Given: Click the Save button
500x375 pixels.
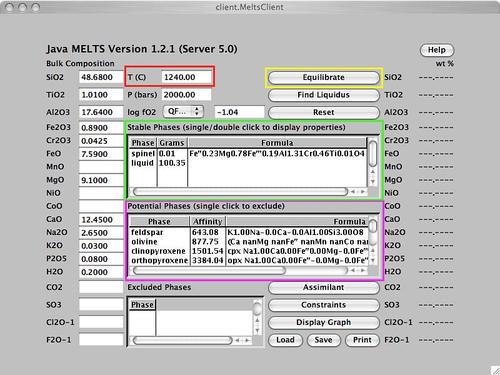Looking at the screenshot, I should 323,340.
